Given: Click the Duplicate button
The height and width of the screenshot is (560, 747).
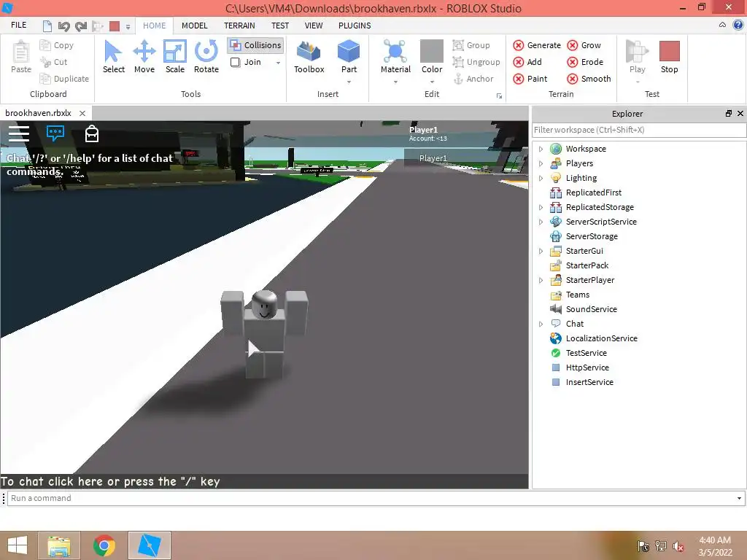Looking at the screenshot, I should tap(64, 79).
